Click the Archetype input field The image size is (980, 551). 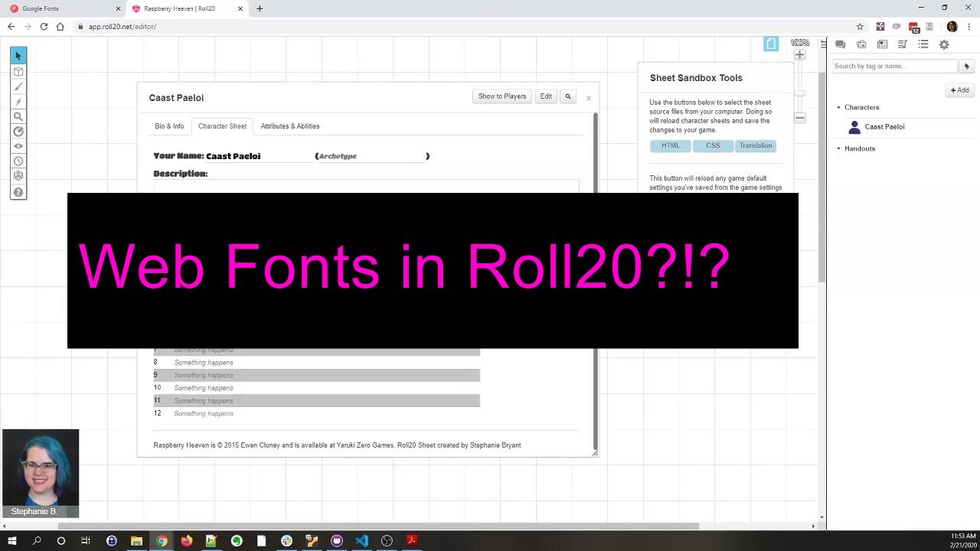click(371, 156)
